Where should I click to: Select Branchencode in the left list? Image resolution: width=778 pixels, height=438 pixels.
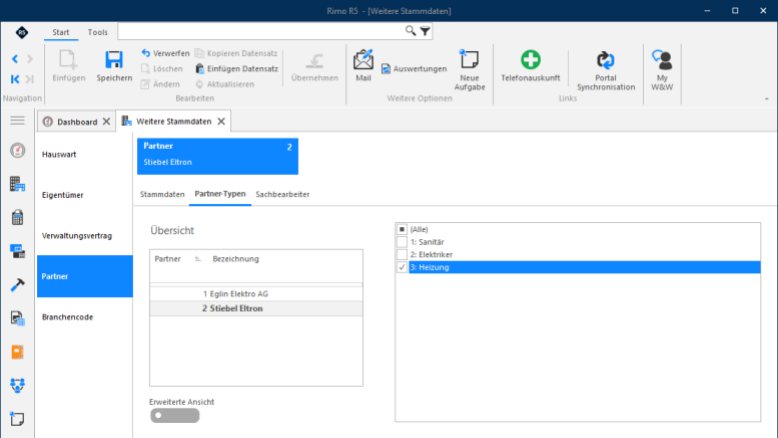click(85, 317)
